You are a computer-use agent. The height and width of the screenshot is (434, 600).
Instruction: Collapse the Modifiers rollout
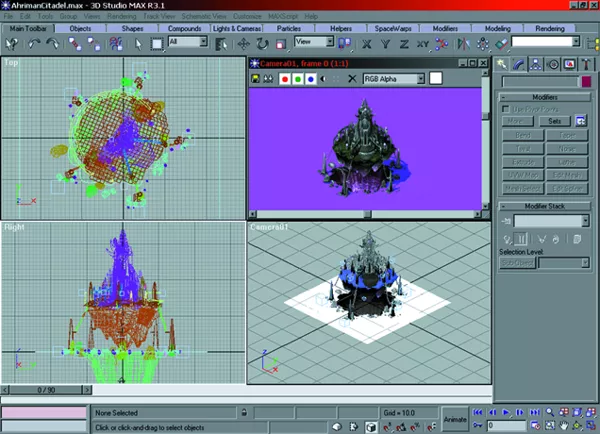[x=545, y=97]
